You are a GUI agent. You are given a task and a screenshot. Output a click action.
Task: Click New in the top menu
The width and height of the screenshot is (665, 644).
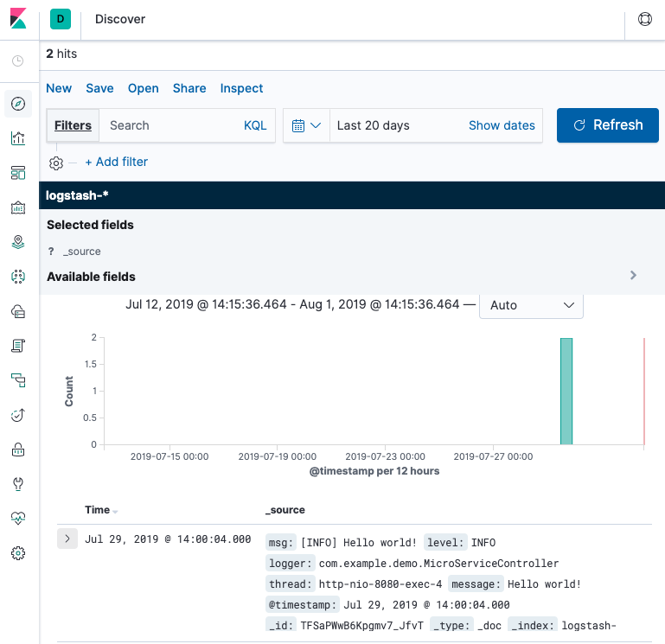click(x=59, y=88)
